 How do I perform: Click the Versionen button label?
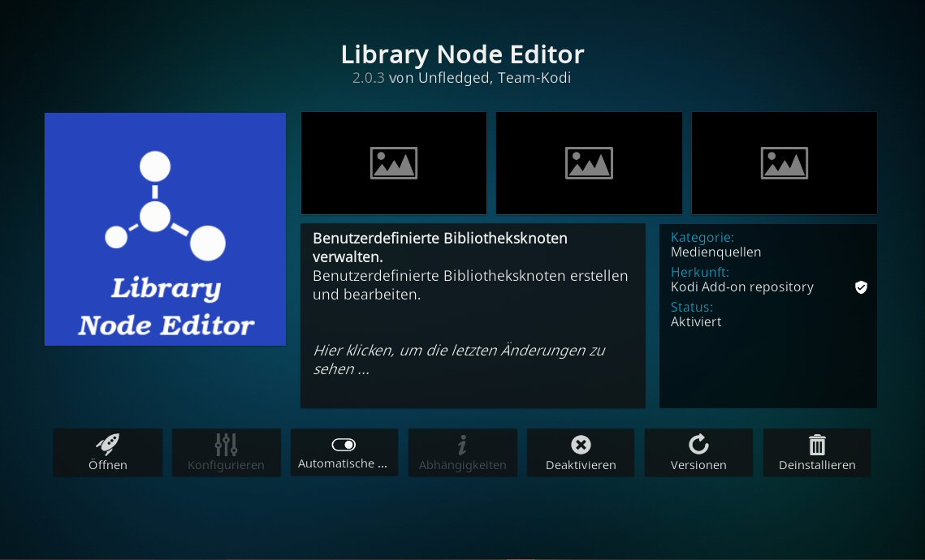click(698, 465)
